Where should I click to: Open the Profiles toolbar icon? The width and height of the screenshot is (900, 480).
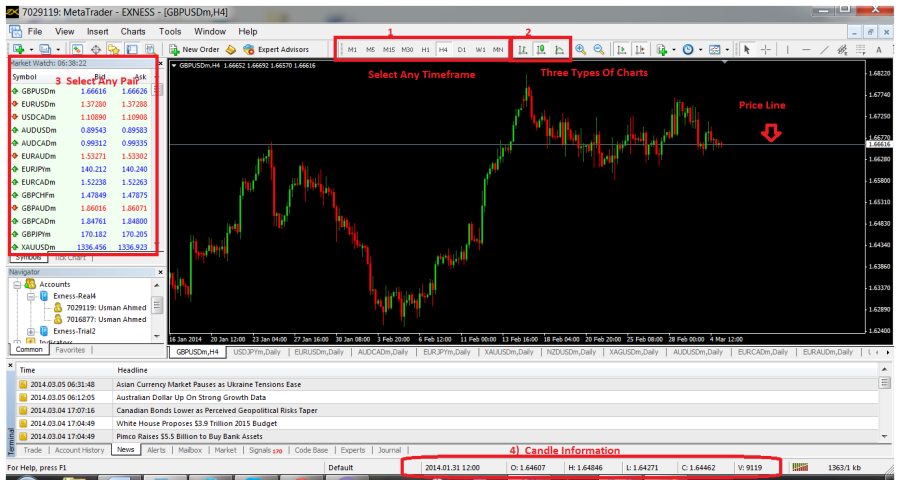[45, 49]
